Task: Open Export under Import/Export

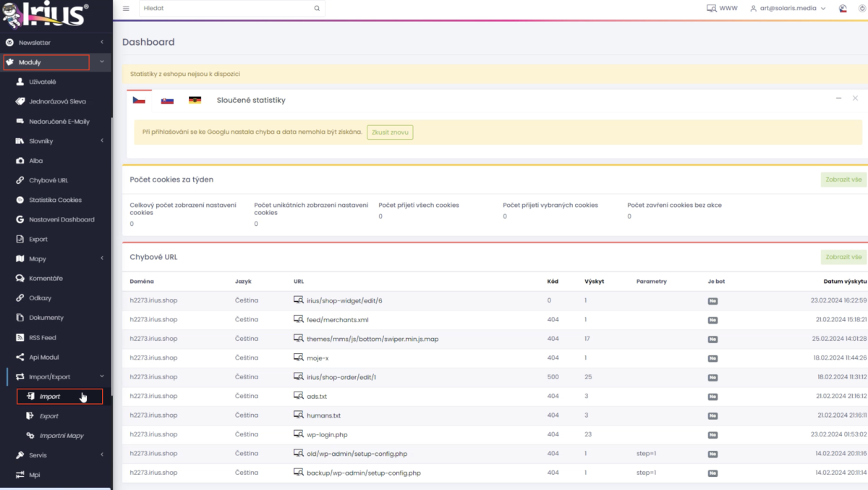Action: tap(49, 416)
